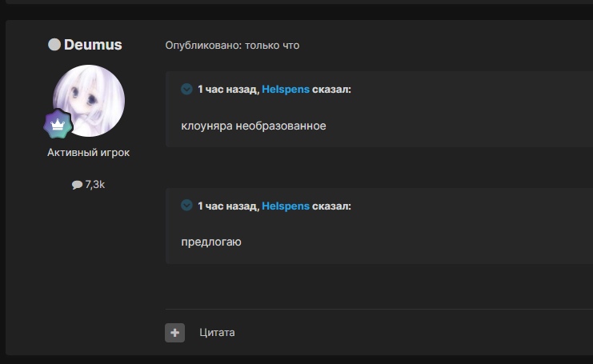The height and width of the screenshot is (364, 593).
Task: Click the speech bubble post count icon
Action: 77,185
